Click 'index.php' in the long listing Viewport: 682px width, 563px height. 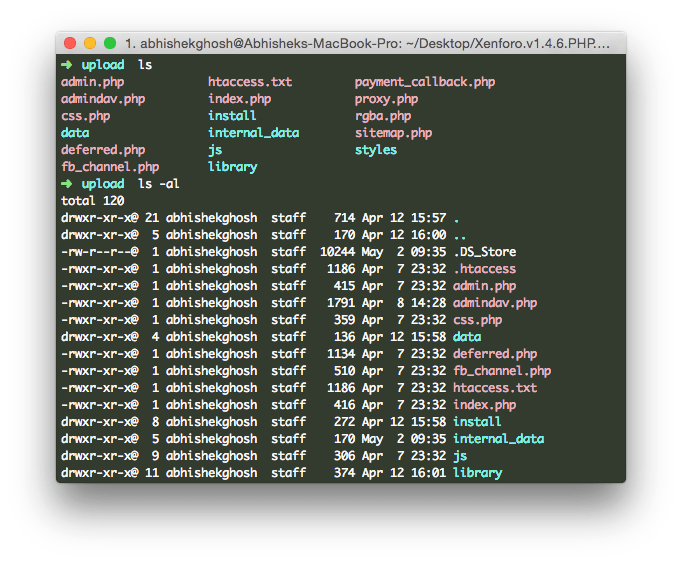(x=485, y=405)
